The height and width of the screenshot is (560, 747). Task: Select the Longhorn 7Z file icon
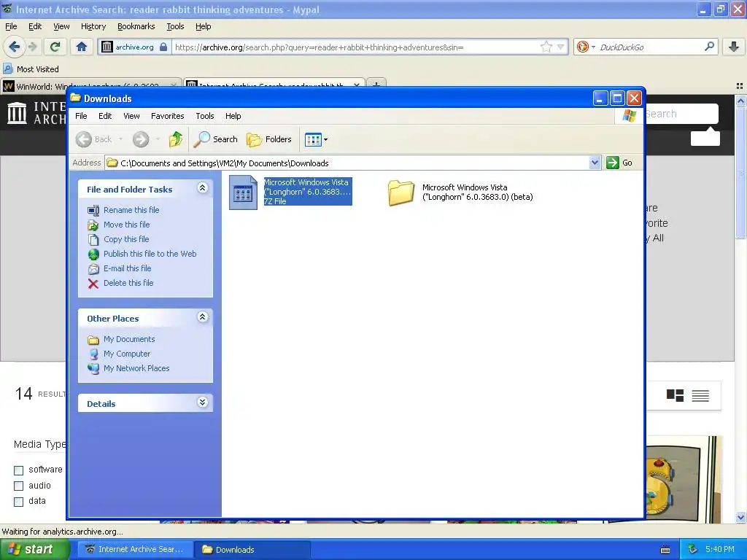[243, 192]
